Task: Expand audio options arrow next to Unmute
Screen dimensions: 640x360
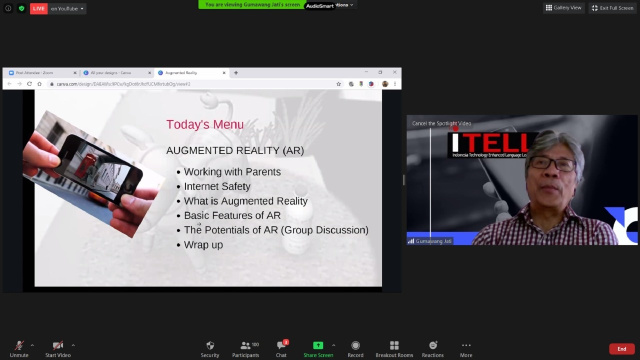Action: [x=32, y=345]
